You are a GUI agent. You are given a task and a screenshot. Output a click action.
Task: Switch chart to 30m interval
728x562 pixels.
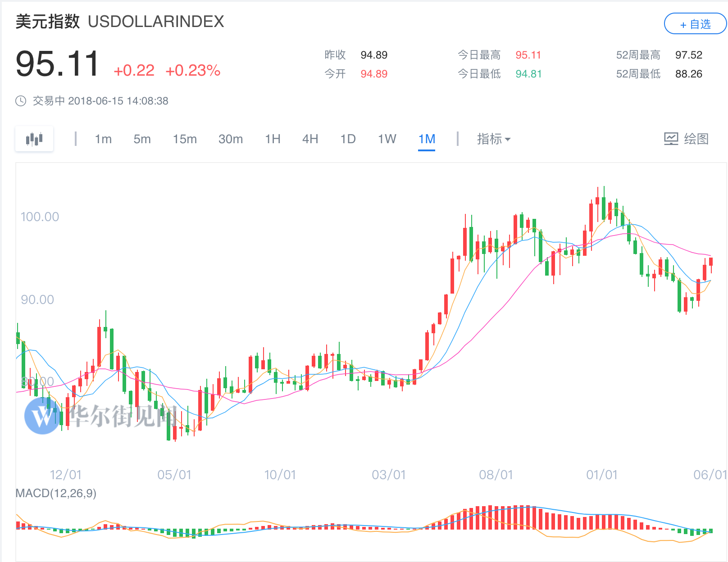[231, 139]
